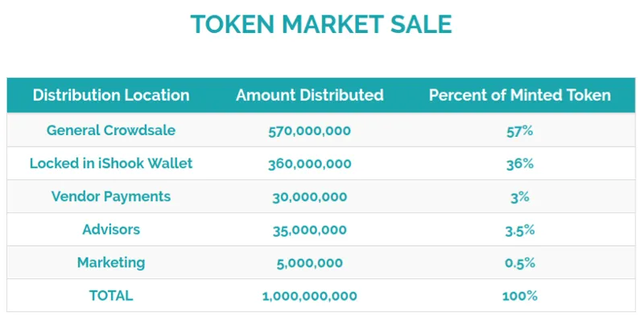The height and width of the screenshot is (317, 644).
Task: Select the 5,000,000 amount cell
Action: (310, 263)
